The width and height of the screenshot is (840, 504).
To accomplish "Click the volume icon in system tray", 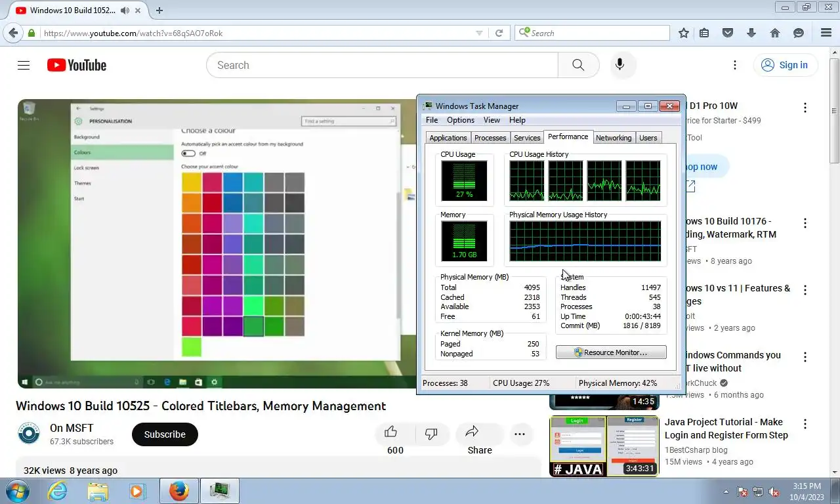I will click(774, 492).
